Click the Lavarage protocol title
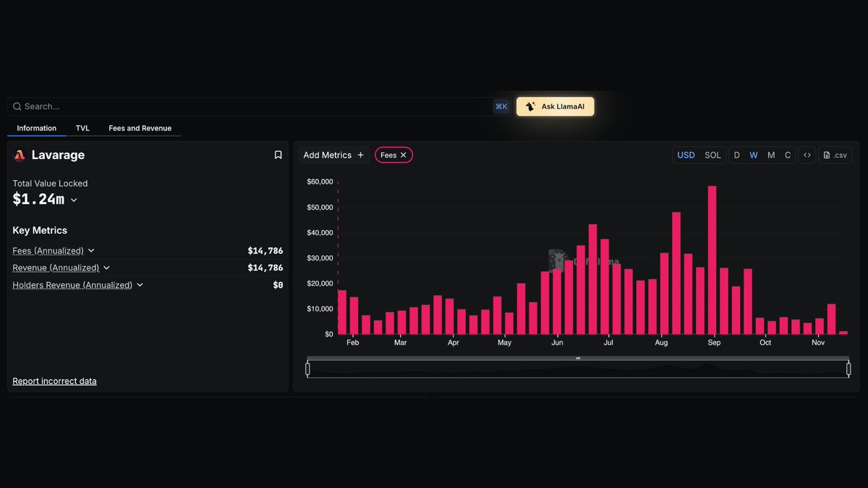868x488 pixels. click(x=58, y=155)
